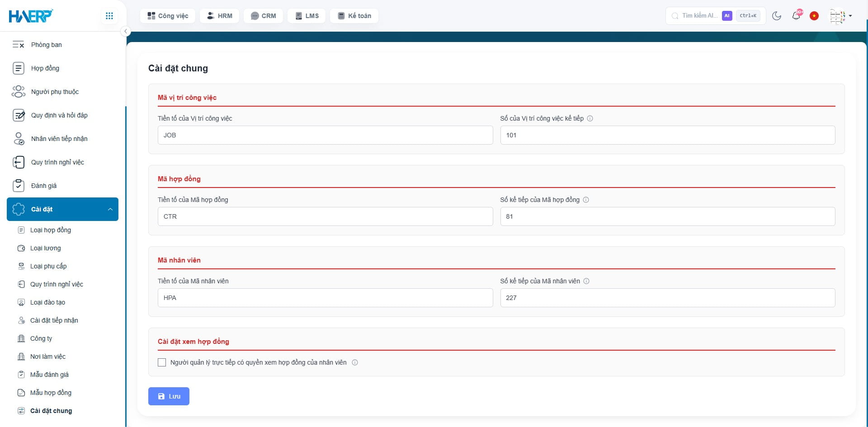Open the apps grid launcher icon
This screenshot has width=868, height=427.
[109, 16]
